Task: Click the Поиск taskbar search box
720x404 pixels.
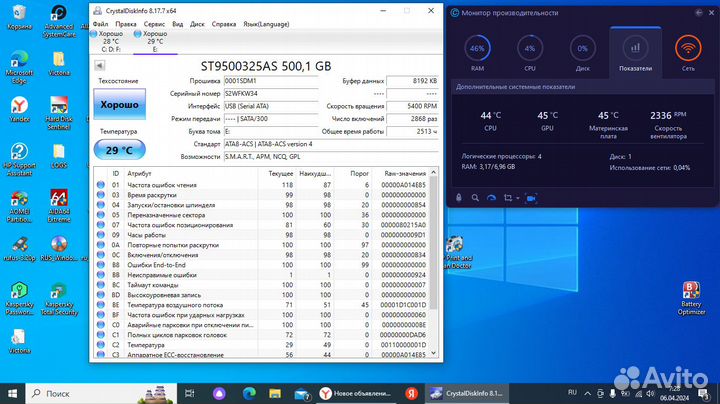Action: [101, 393]
